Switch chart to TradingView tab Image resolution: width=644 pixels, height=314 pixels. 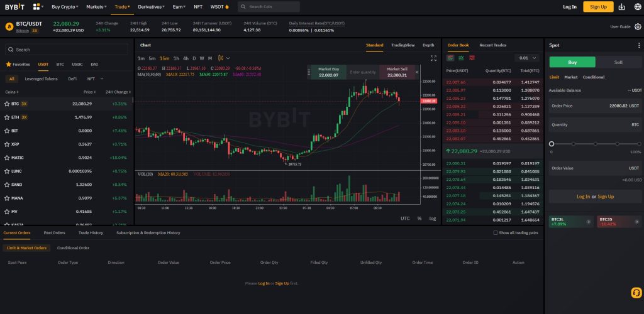pyautogui.click(x=403, y=45)
